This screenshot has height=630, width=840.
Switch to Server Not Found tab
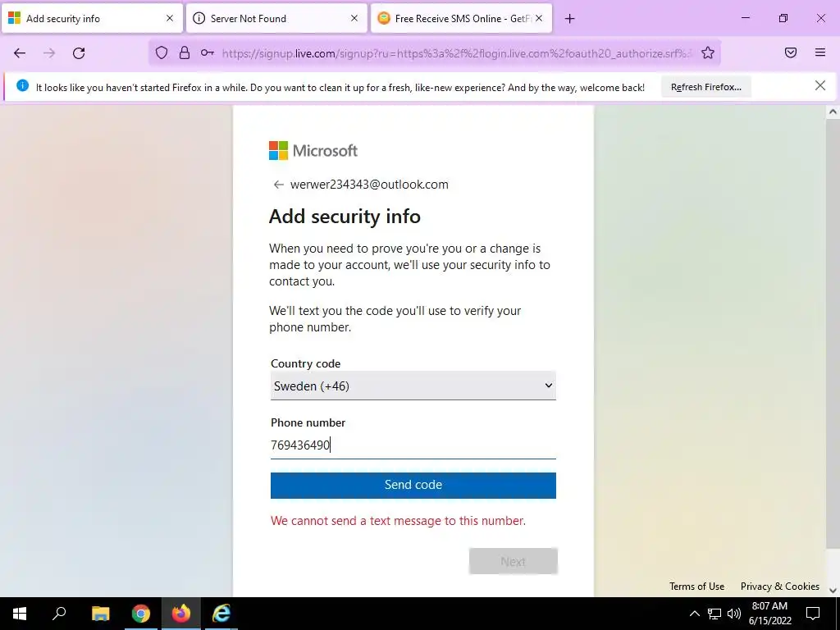coord(276,18)
